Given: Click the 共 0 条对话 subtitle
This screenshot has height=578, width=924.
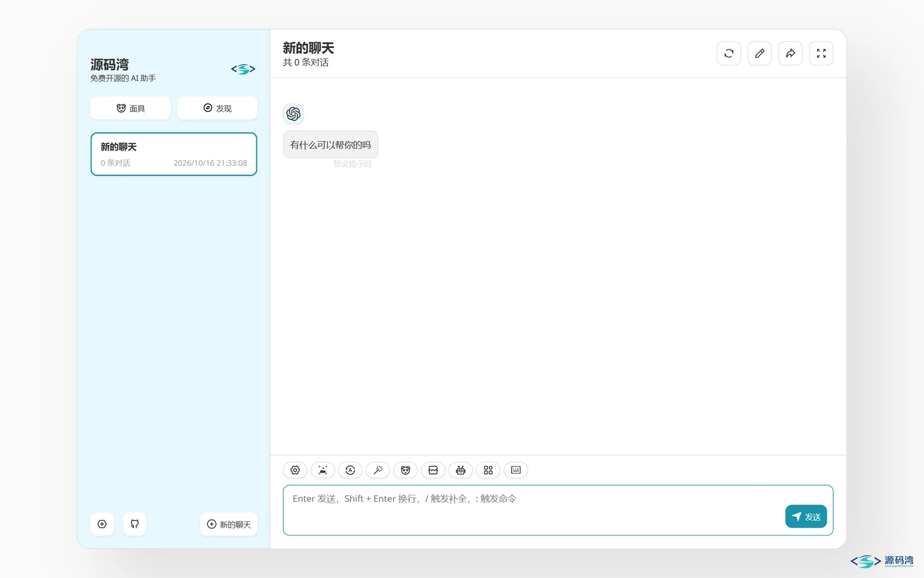Looking at the screenshot, I should [305, 62].
